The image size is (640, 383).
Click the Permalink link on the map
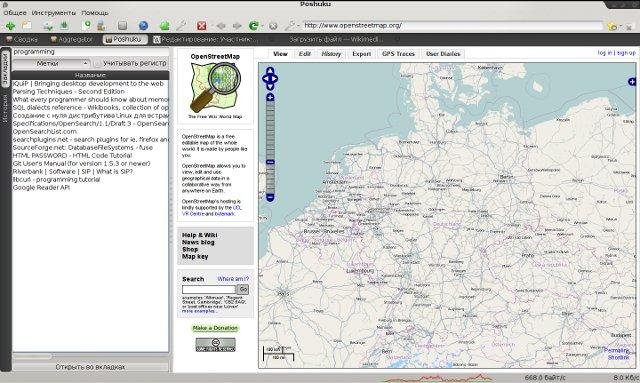[x=616, y=350]
